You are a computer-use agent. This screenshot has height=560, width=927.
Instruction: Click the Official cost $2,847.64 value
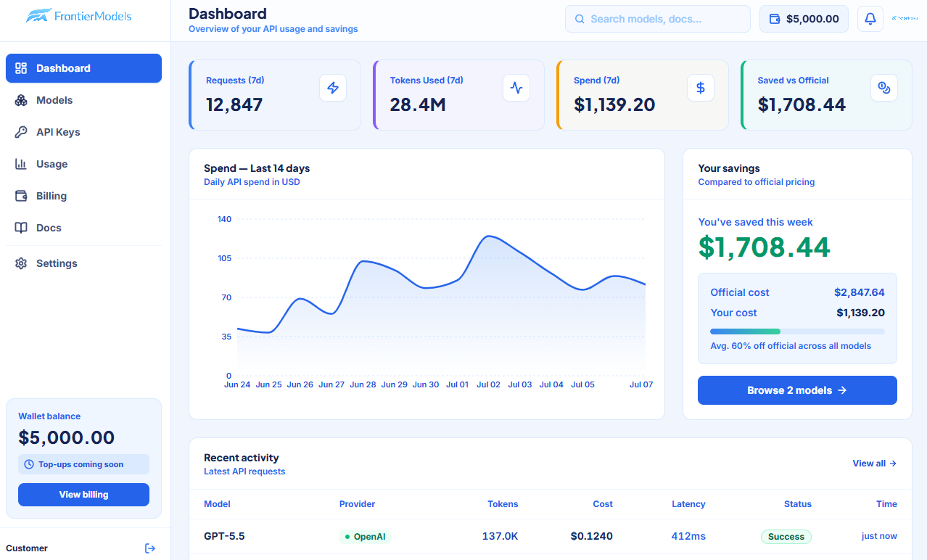pos(860,292)
